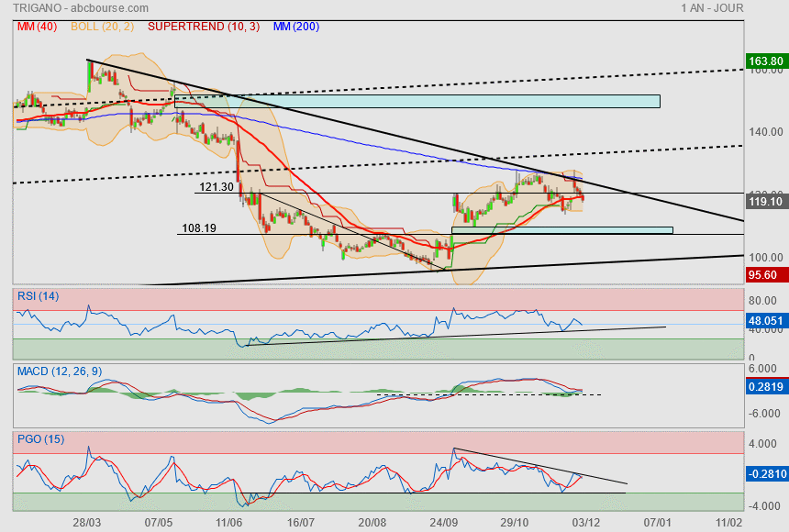Click the blue 48.051 RSI value tag

766,321
